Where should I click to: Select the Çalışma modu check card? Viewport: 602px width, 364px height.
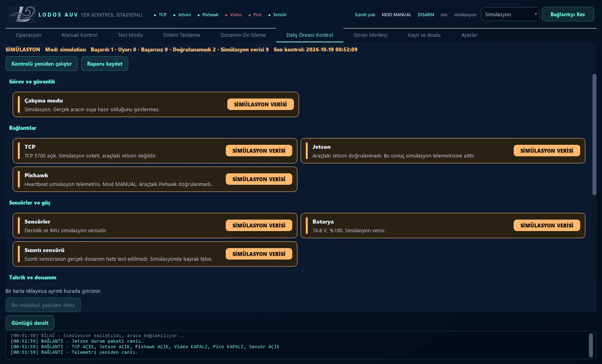(156, 104)
